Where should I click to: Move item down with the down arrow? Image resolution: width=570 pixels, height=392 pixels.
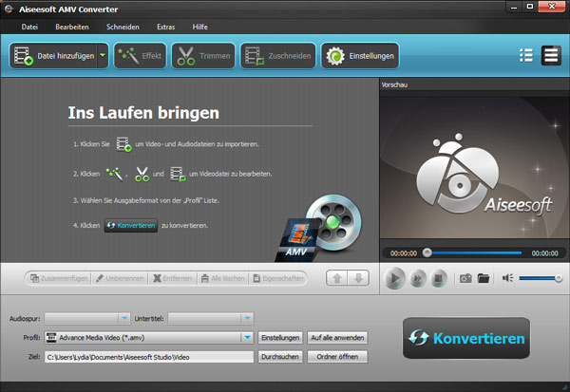click(x=358, y=278)
